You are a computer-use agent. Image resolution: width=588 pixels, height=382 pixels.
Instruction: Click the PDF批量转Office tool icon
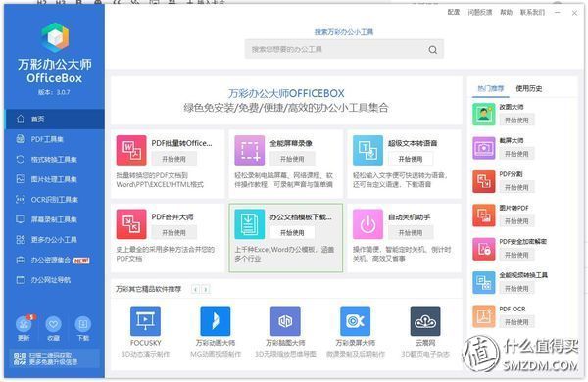pyautogui.click(x=131, y=150)
